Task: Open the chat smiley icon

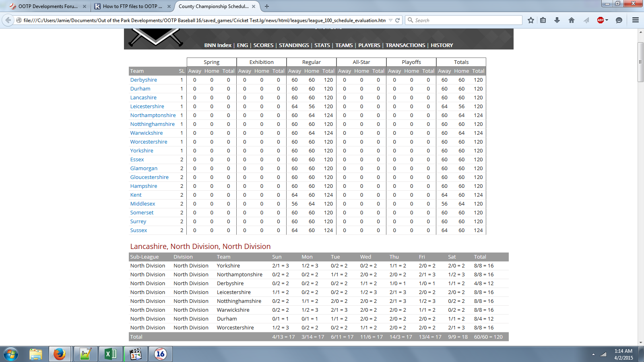Action: coord(619,20)
